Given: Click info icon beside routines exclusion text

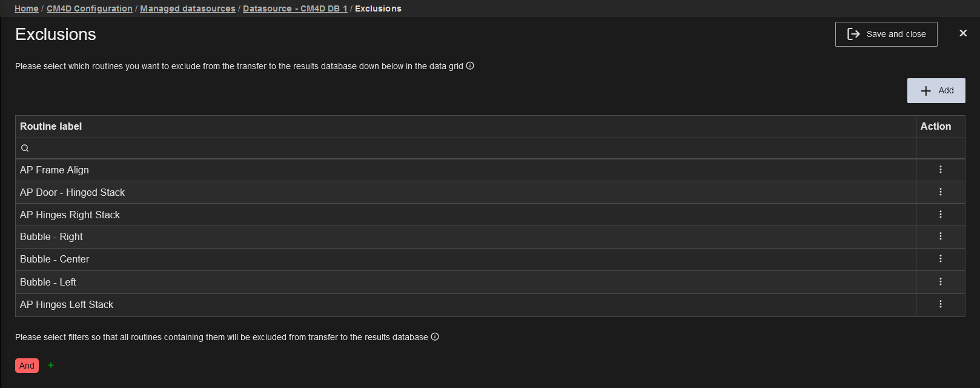Looking at the screenshot, I should tap(470, 66).
